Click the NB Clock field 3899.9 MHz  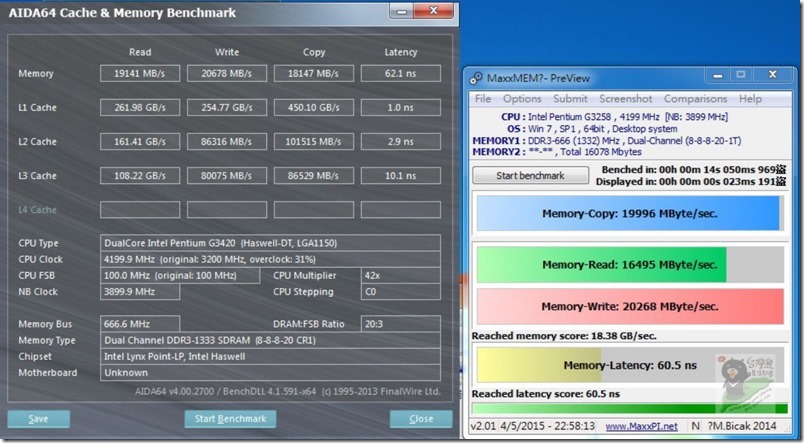pos(140,292)
